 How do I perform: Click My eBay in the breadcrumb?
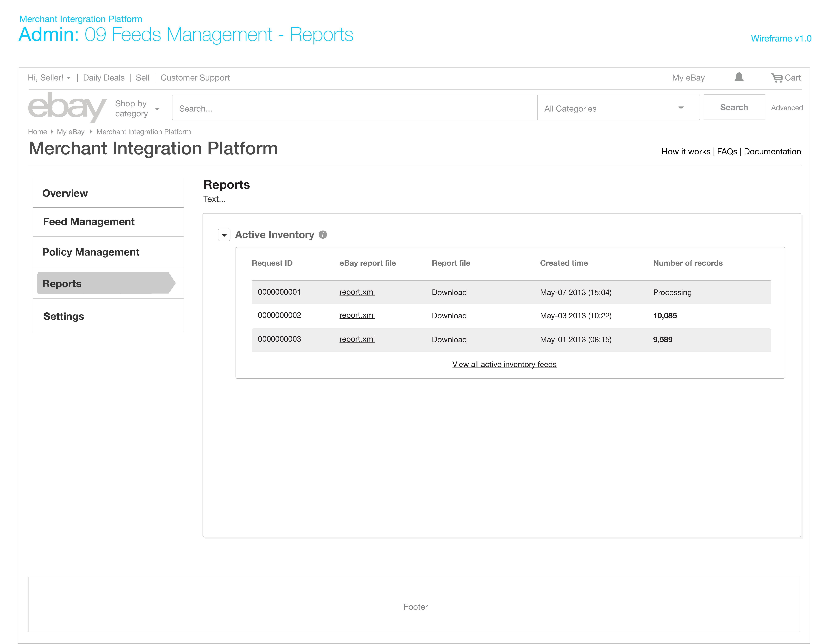[71, 132]
